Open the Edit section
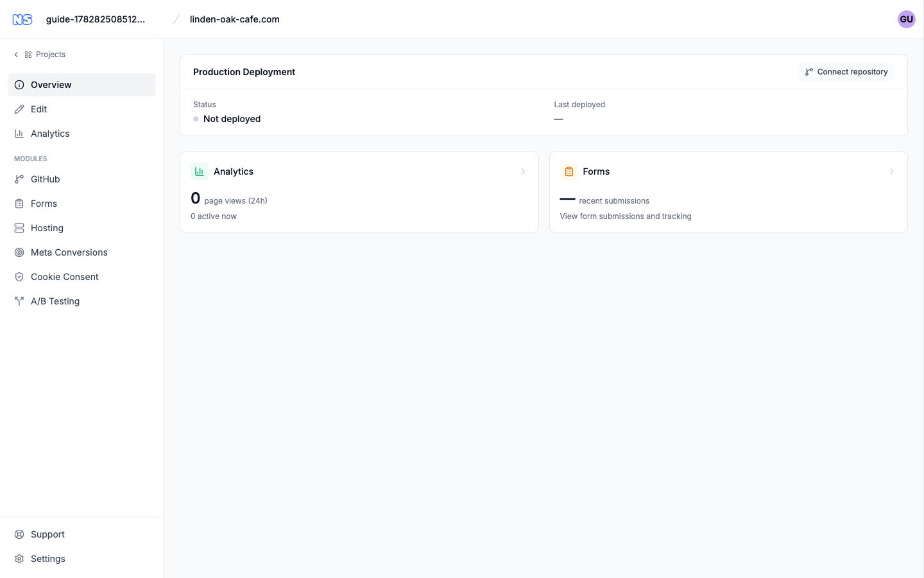Viewport: 924px width, 578px height. tap(81, 109)
